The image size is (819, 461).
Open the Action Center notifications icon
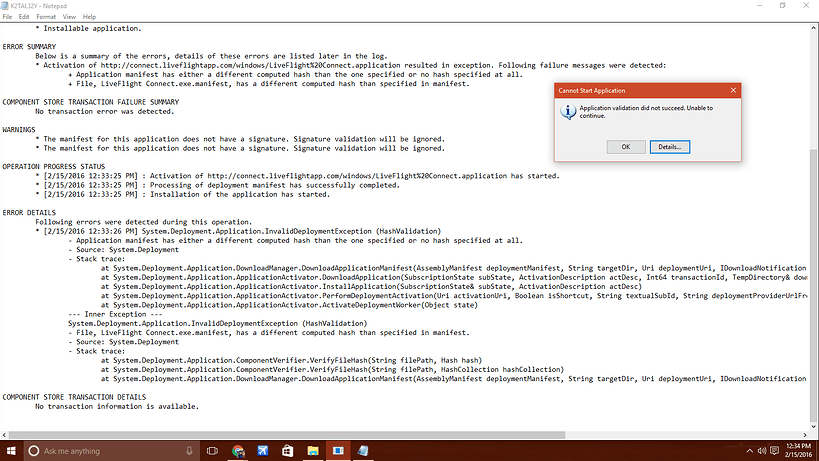point(775,451)
